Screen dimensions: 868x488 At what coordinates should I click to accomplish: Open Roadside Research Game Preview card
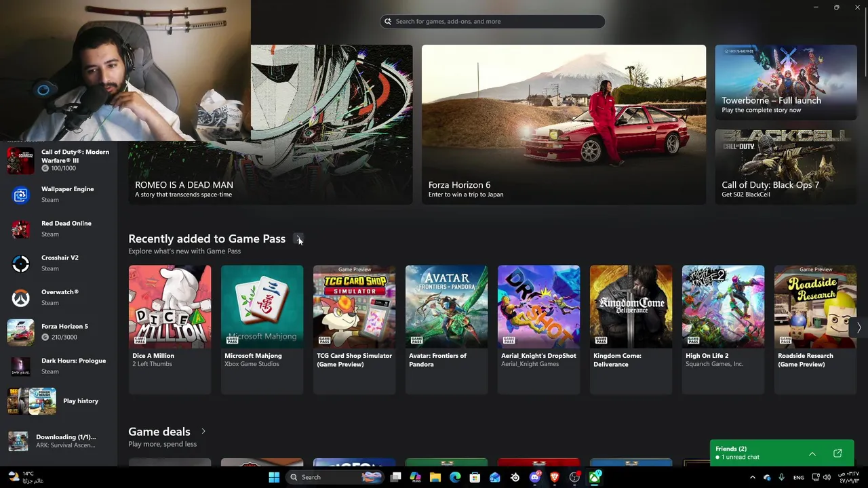click(x=815, y=329)
